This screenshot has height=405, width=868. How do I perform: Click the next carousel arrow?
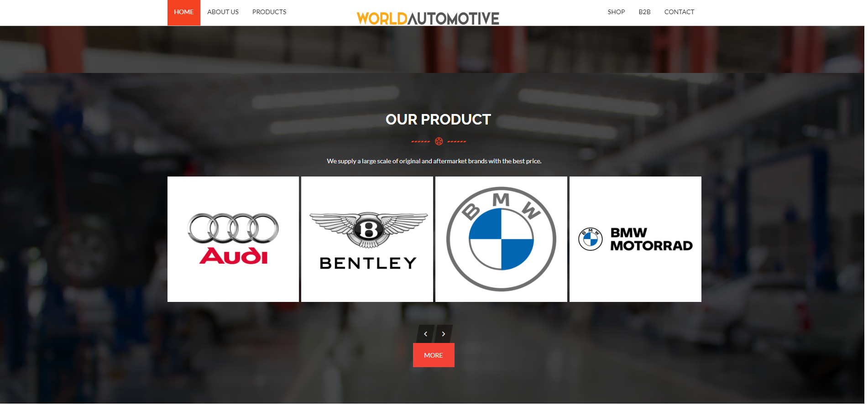pyautogui.click(x=444, y=334)
